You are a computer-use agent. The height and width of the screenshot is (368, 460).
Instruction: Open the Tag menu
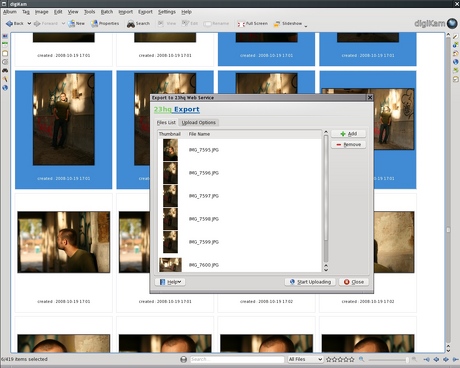[26, 12]
